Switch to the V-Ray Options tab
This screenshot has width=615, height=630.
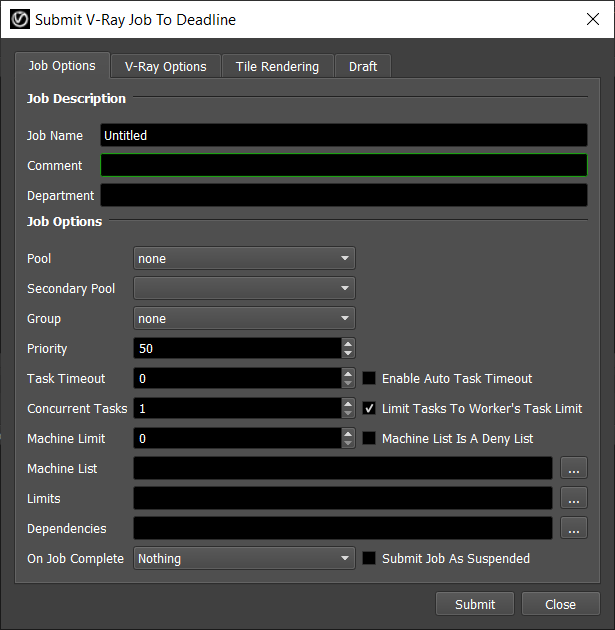[x=165, y=67]
